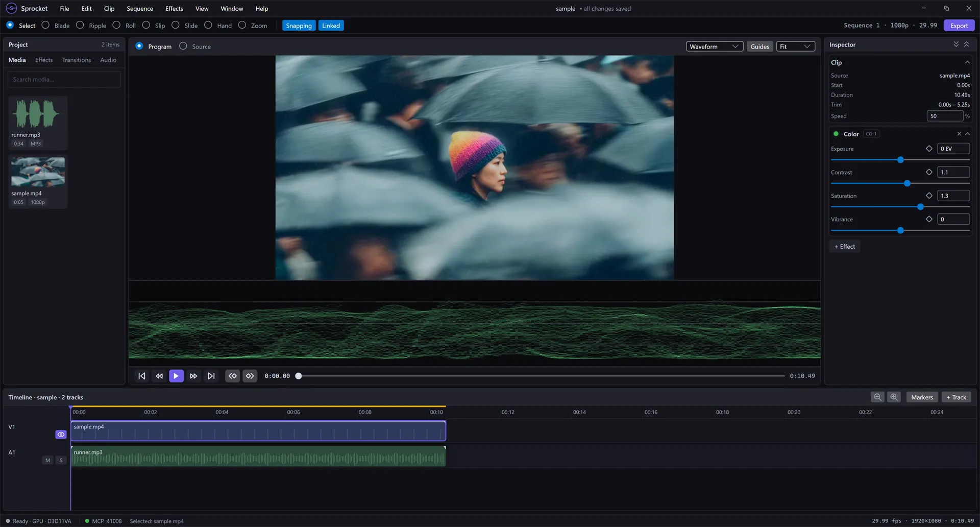This screenshot has width=980, height=527.
Task: Toggle V1 track visibility eye
Action: [x=61, y=435]
